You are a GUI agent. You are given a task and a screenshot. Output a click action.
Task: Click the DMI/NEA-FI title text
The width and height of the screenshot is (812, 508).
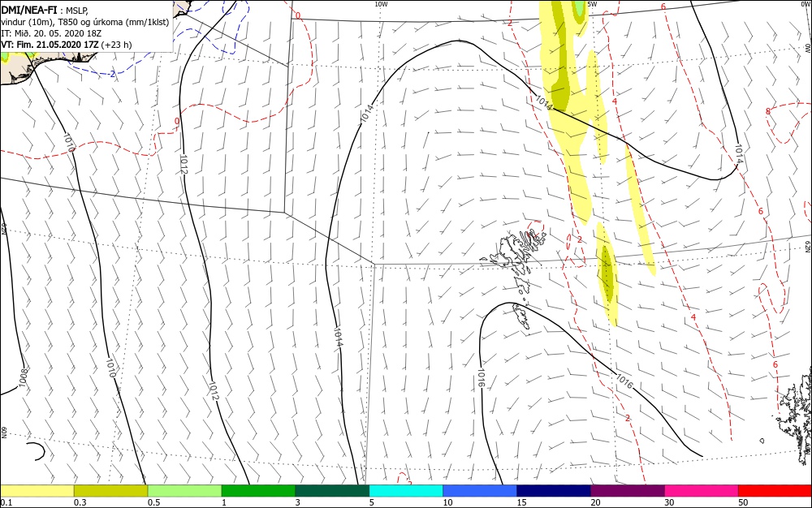click(29, 11)
